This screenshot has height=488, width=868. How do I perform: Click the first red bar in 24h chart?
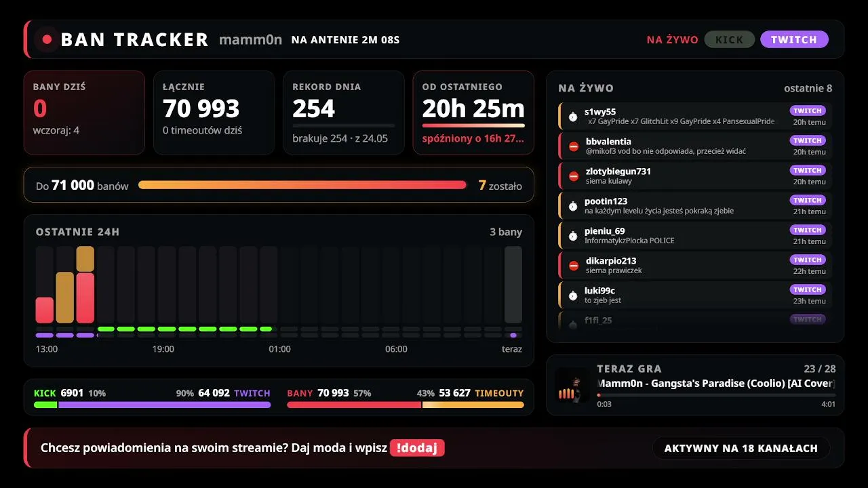(x=44, y=310)
